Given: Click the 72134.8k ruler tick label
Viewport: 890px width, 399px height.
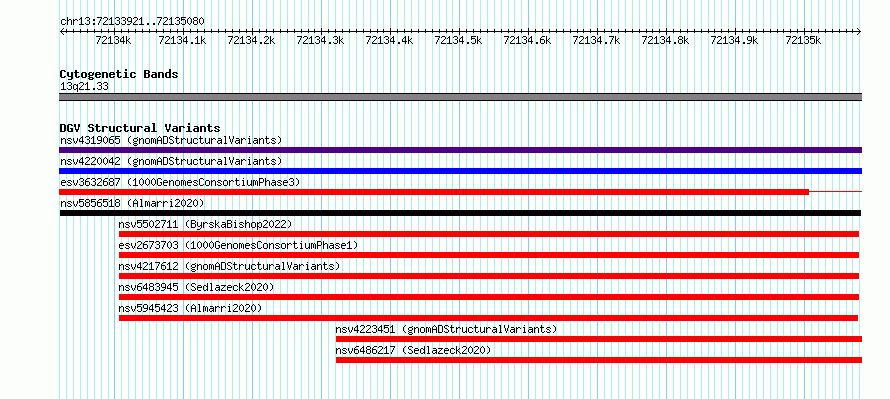Looking at the screenshot, I should 665,40.
